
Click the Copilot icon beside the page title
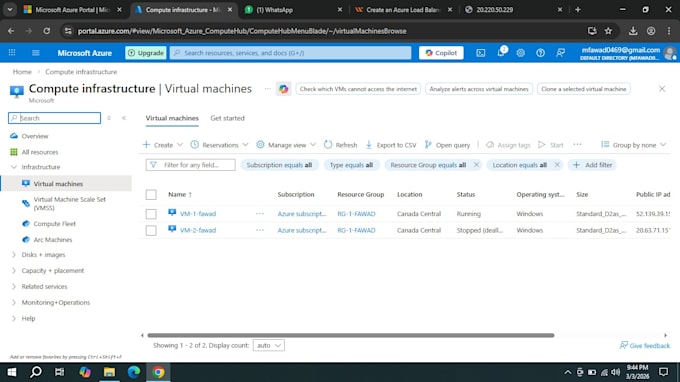click(x=284, y=89)
